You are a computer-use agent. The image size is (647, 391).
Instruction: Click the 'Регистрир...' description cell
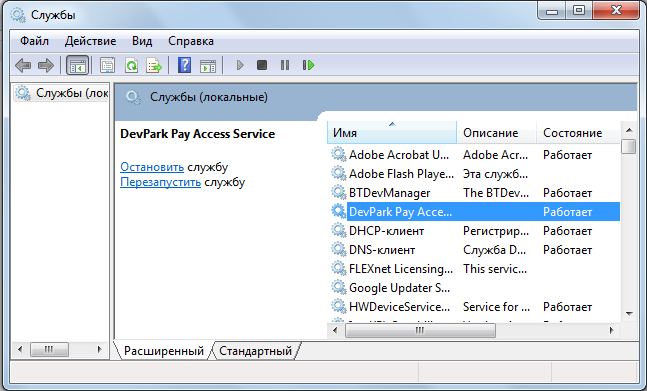(496, 231)
